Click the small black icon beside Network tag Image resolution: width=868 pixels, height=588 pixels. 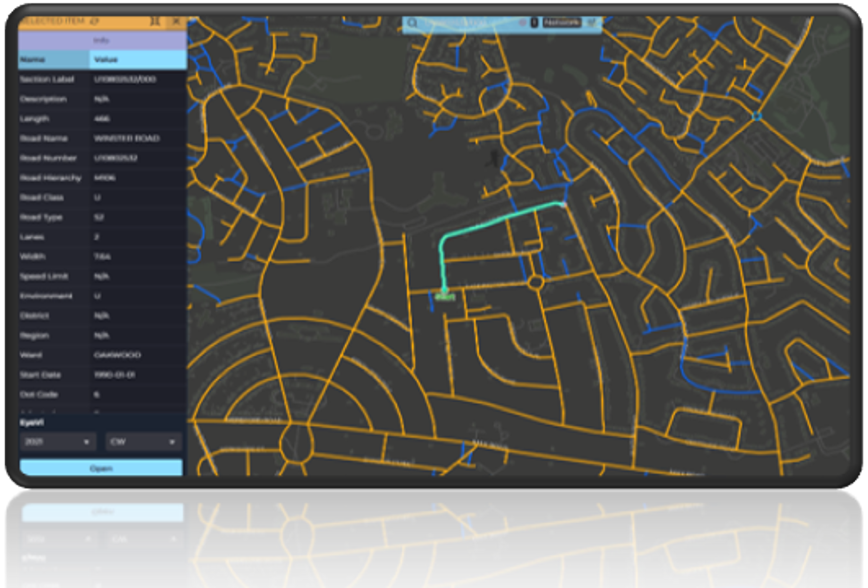pos(535,23)
